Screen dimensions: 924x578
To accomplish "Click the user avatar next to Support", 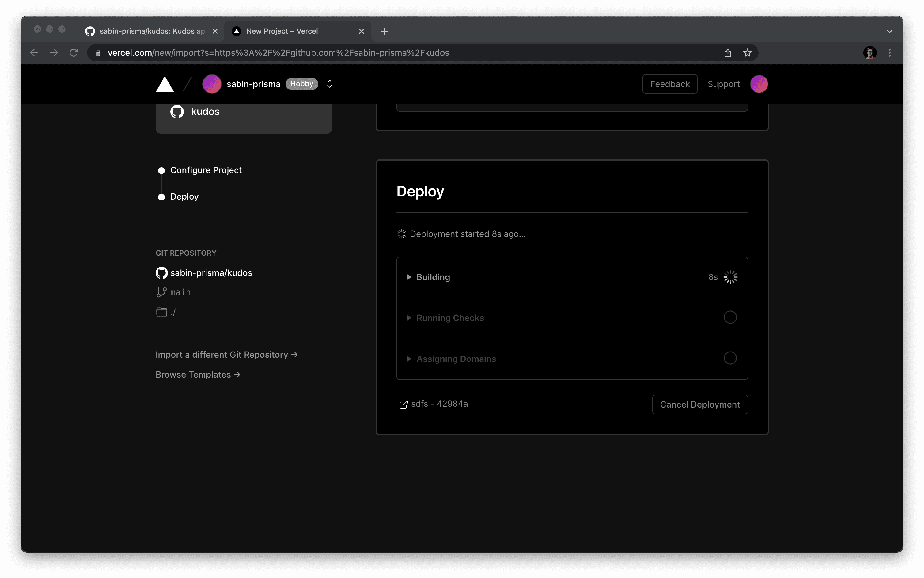I will pos(759,84).
